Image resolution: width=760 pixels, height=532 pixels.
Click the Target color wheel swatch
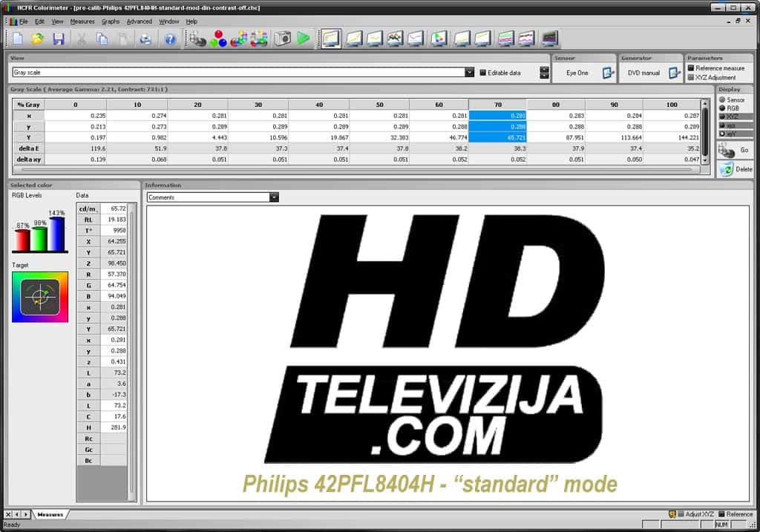(x=40, y=297)
